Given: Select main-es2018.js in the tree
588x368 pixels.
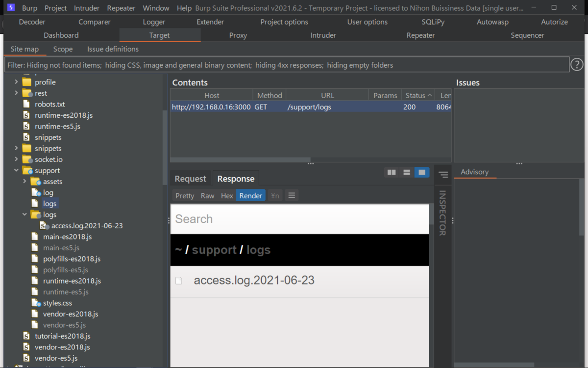Looking at the screenshot, I should tap(67, 237).
